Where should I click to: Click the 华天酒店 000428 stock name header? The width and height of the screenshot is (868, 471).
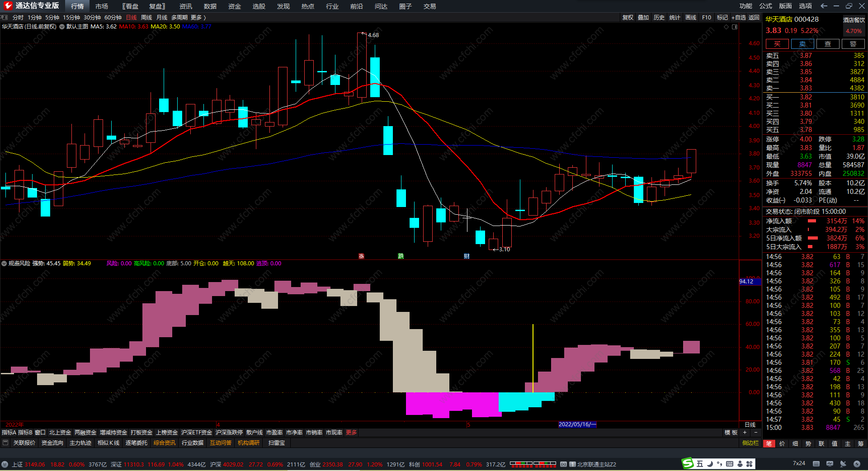click(x=792, y=19)
